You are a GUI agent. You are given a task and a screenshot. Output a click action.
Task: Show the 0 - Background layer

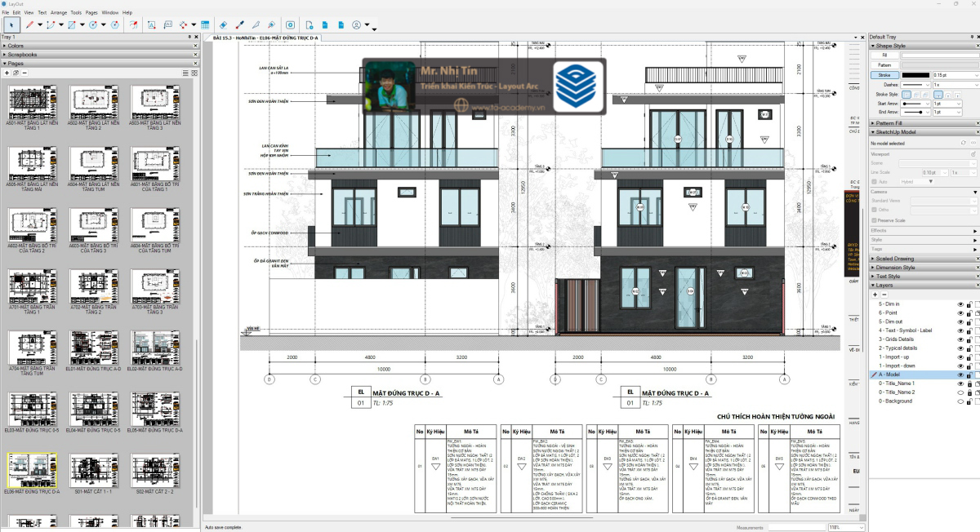960,401
